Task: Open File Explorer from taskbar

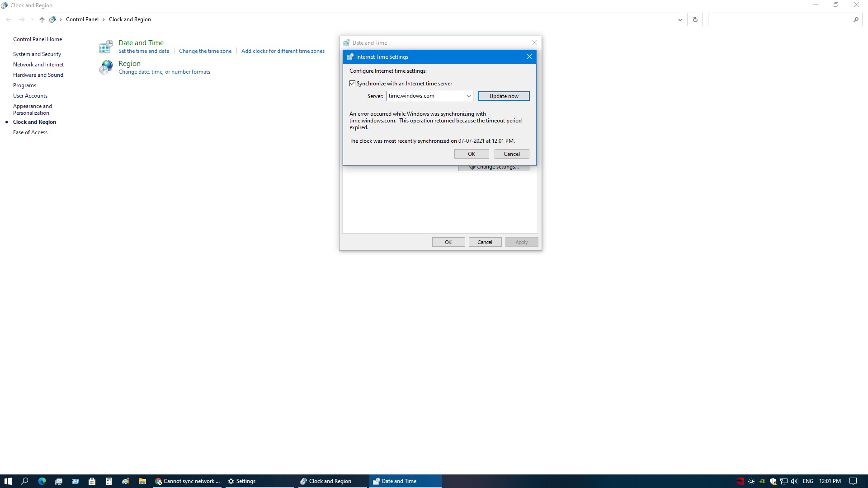Action: tap(142, 481)
